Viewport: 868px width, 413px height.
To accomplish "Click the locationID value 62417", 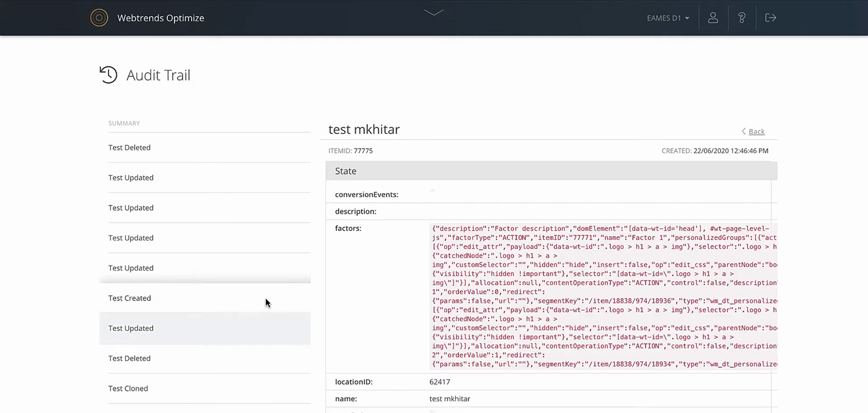I will pyautogui.click(x=439, y=382).
